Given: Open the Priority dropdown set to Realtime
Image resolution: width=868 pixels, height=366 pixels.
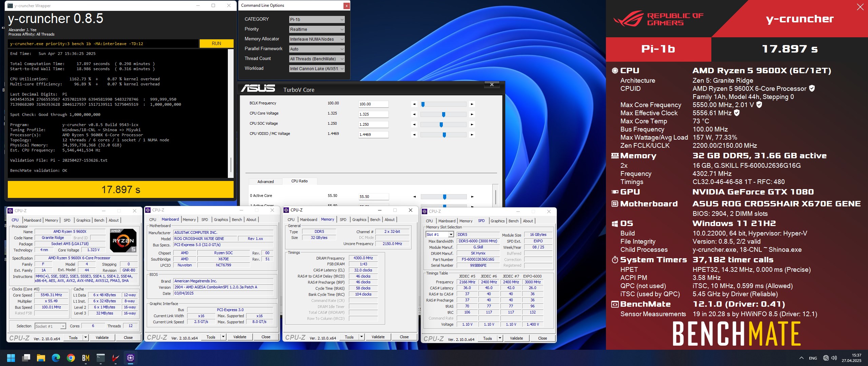Looking at the screenshot, I should click(x=317, y=29).
